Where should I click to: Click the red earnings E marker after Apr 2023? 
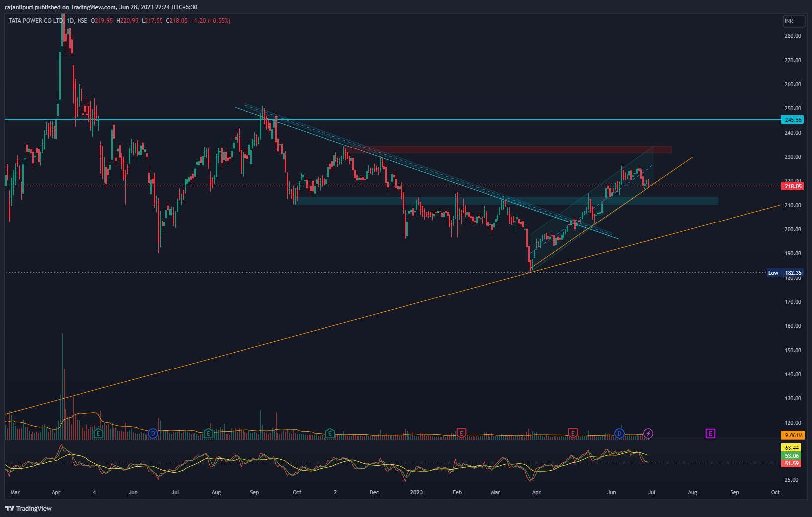(573, 434)
